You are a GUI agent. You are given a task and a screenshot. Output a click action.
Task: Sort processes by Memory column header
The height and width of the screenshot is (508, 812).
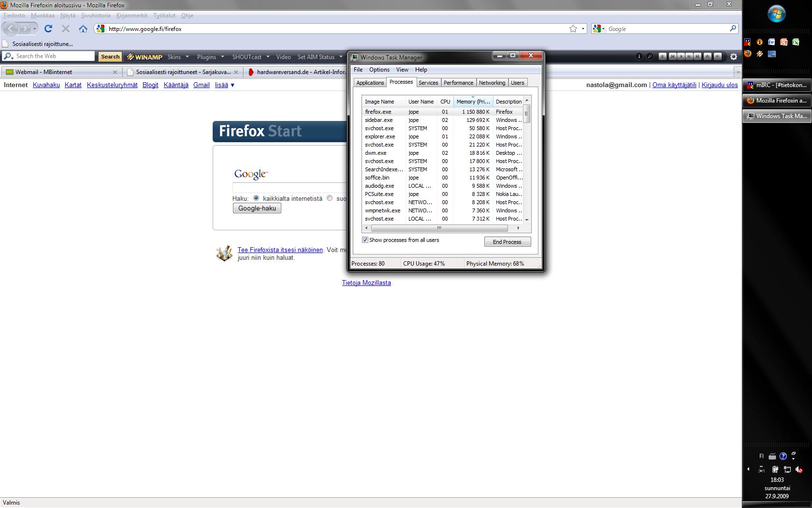click(x=473, y=102)
